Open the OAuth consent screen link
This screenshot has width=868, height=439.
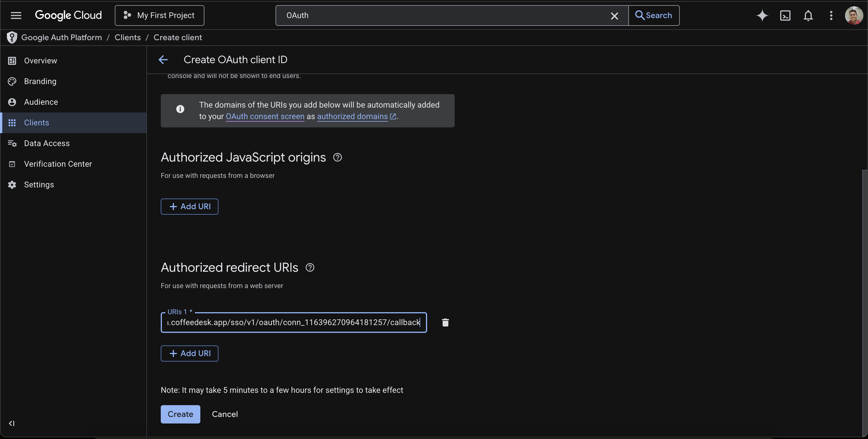pos(265,116)
